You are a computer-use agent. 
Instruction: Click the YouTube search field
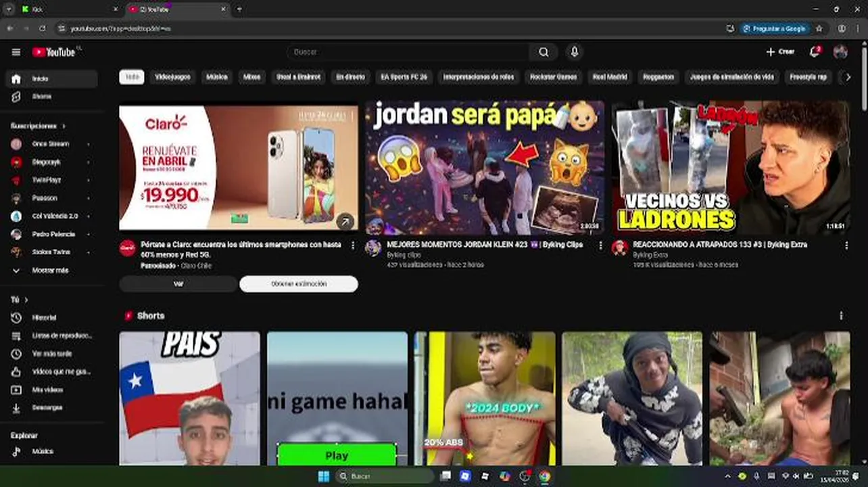coord(408,52)
